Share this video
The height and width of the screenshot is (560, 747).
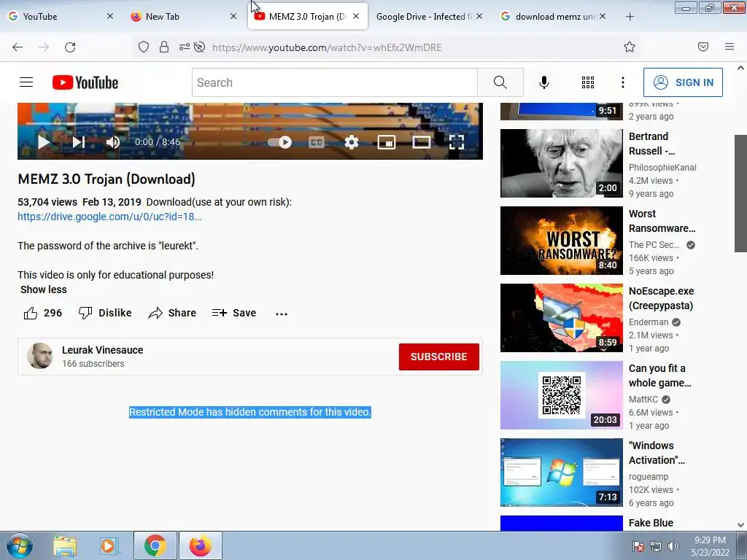point(172,313)
